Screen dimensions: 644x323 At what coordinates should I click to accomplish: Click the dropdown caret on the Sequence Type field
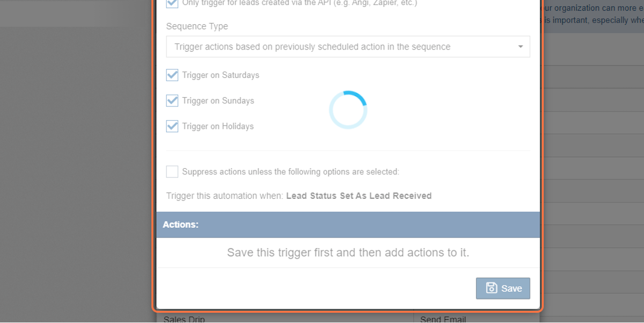(x=519, y=47)
